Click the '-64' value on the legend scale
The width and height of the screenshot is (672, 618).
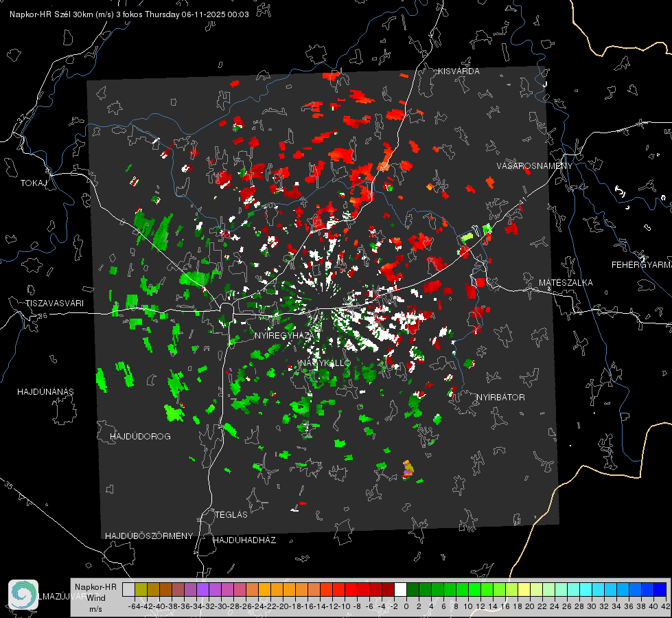(135, 606)
